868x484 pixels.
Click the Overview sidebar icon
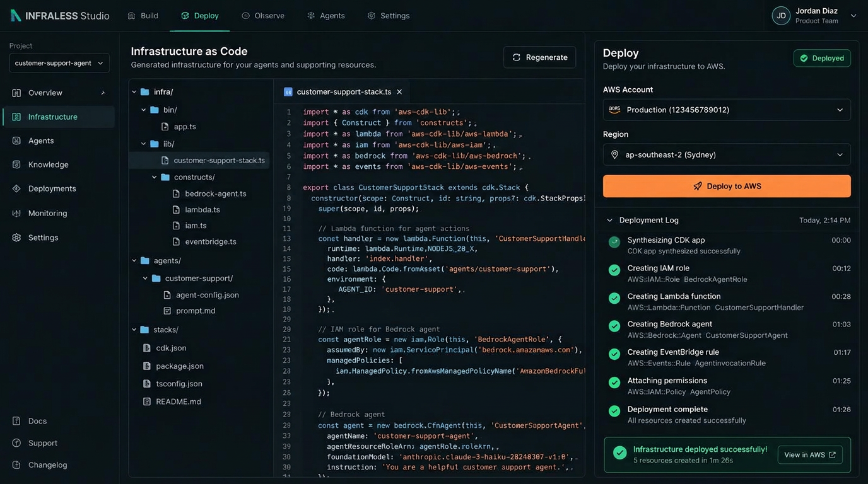[x=16, y=93]
